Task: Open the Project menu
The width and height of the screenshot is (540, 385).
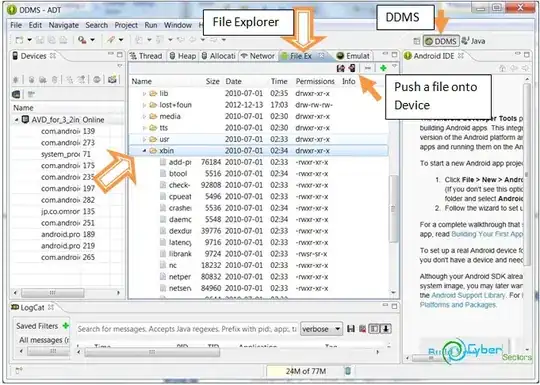Action: coord(126,25)
